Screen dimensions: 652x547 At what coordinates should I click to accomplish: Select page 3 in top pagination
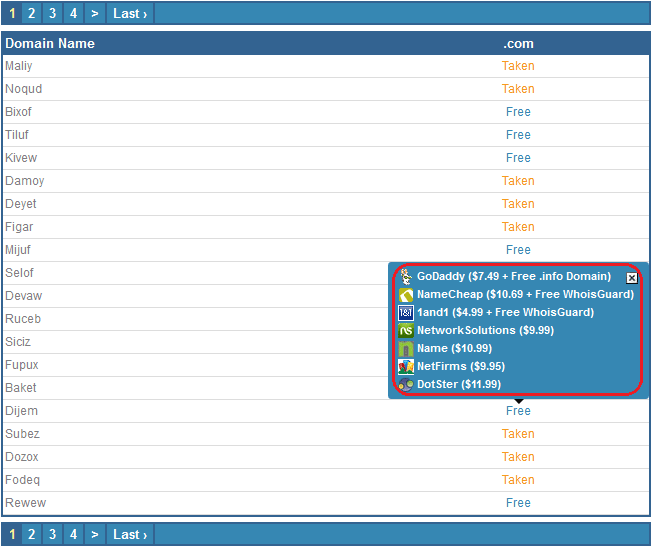tap(53, 13)
